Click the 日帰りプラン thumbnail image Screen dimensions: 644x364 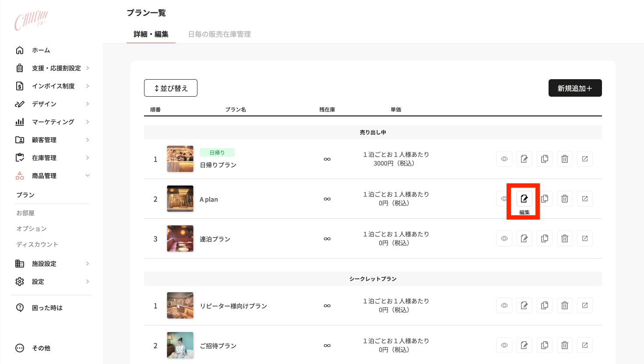point(180,159)
